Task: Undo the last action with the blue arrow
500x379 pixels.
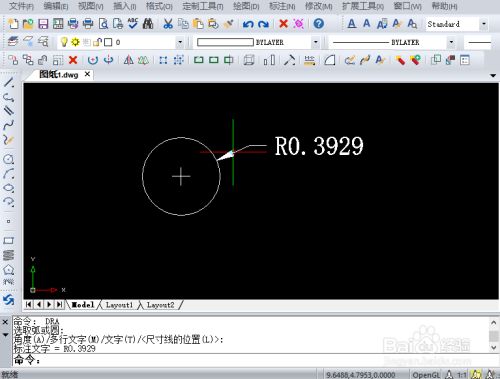Action: [248, 24]
